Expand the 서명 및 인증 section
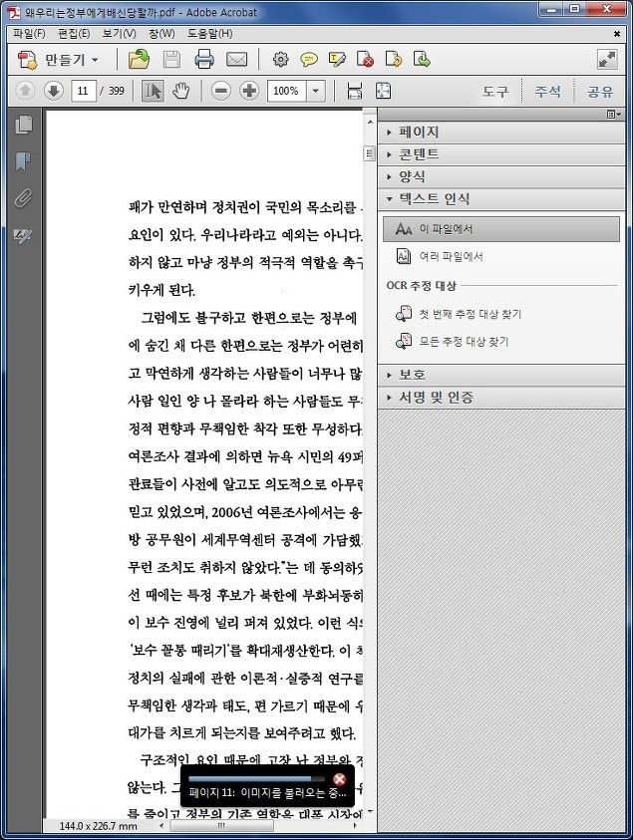Image resolution: width=633 pixels, height=840 pixels. (x=501, y=397)
